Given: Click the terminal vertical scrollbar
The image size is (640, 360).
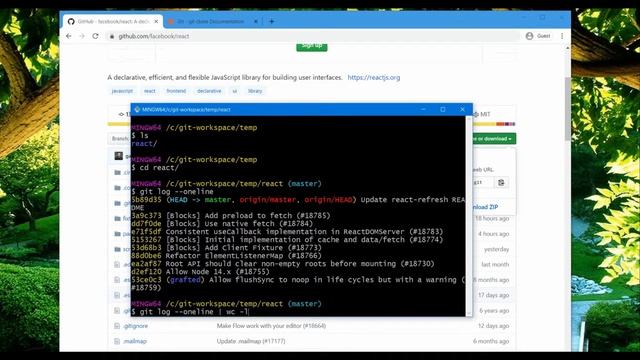Looking at the screenshot, I should pyautogui.click(x=469, y=216).
